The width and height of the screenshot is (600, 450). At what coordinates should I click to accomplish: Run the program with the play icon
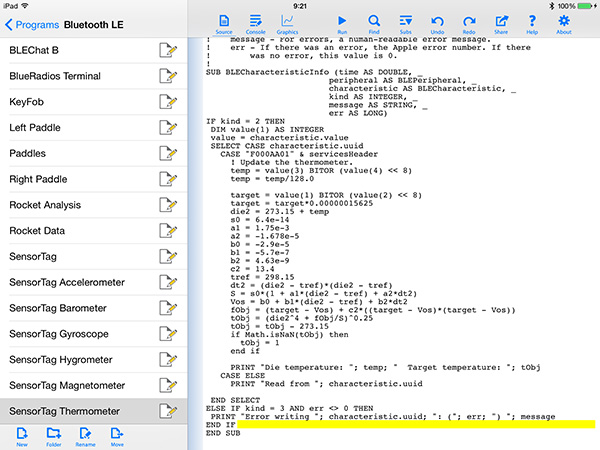point(342,24)
